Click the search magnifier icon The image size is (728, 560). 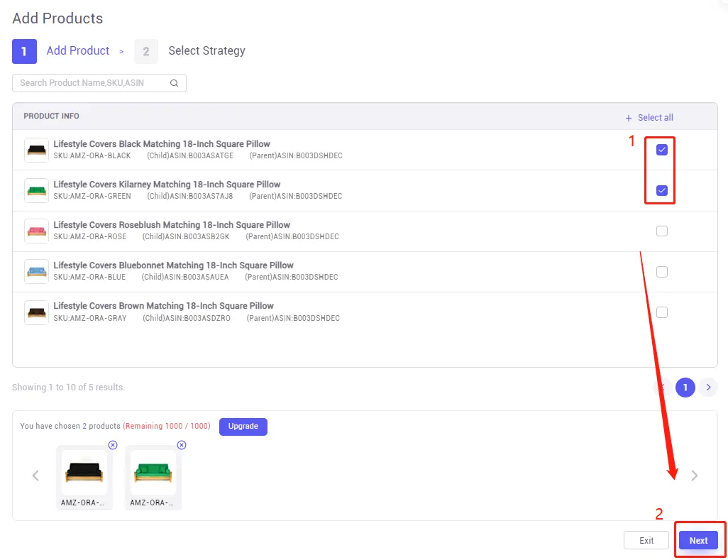pyautogui.click(x=175, y=83)
